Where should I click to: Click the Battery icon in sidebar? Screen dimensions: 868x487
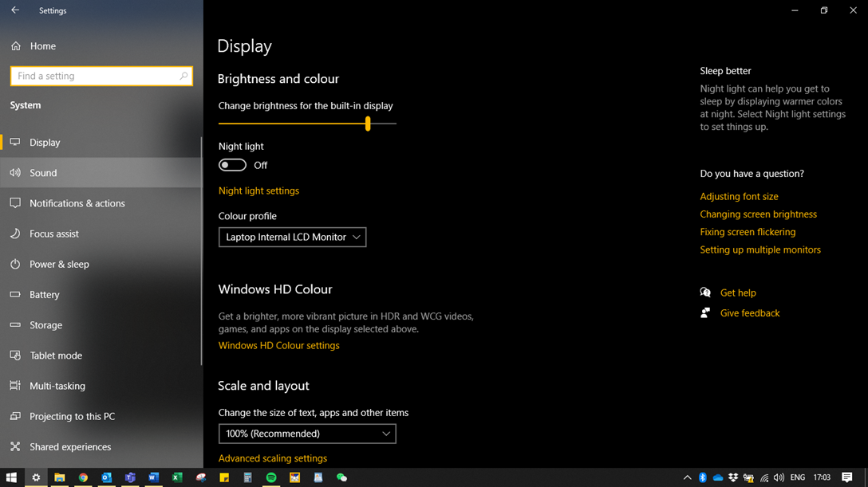(x=15, y=294)
